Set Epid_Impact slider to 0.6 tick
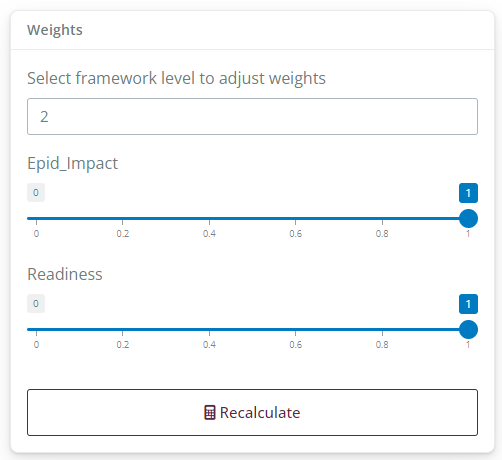Screen dimensions: 502x460 tap(296, 219)
